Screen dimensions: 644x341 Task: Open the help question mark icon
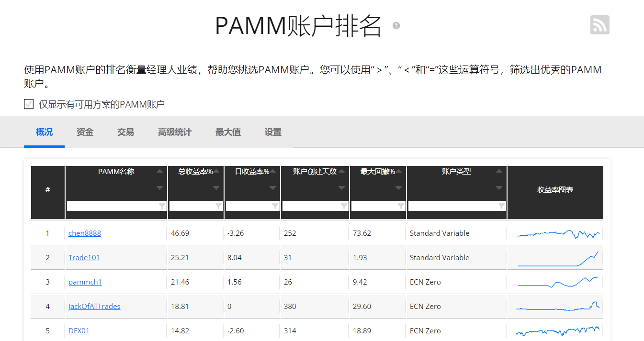pos(396,25)
